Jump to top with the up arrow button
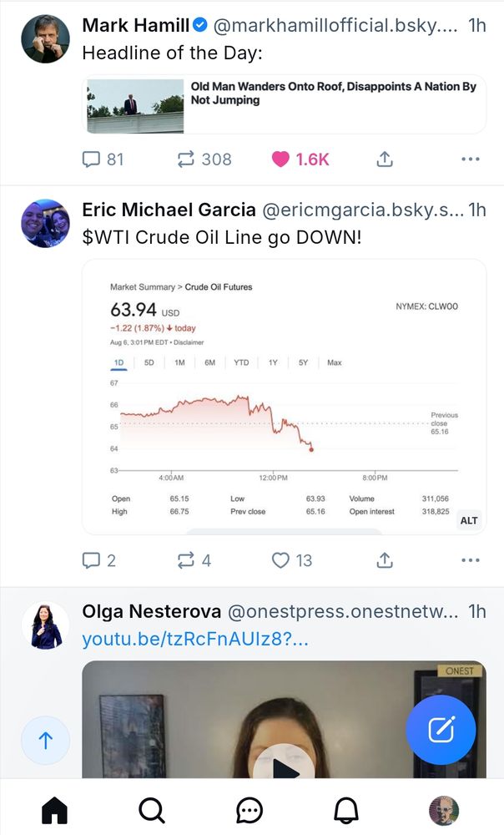This screenshot has height=835, width=504. click(x=46, y=740)
